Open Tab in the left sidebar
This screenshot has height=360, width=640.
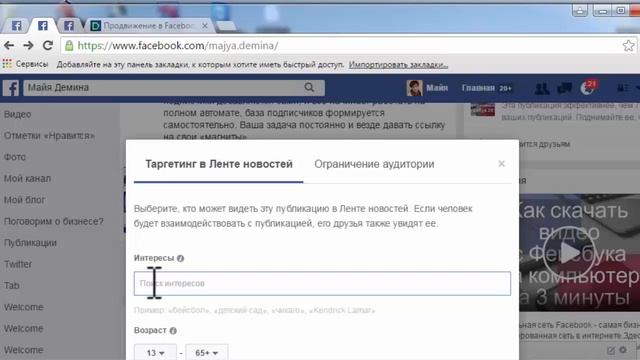coord(11,286)
